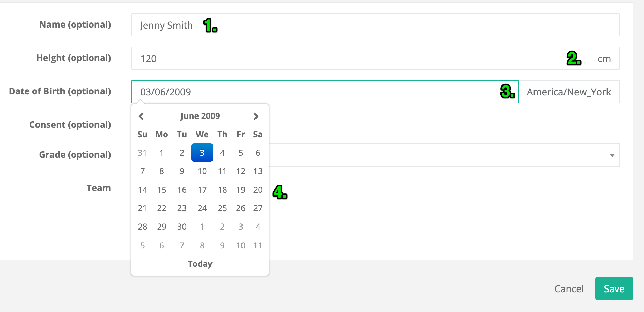This screenshot has width=644, height=312.
Task: Save the form
Action: 614,288
